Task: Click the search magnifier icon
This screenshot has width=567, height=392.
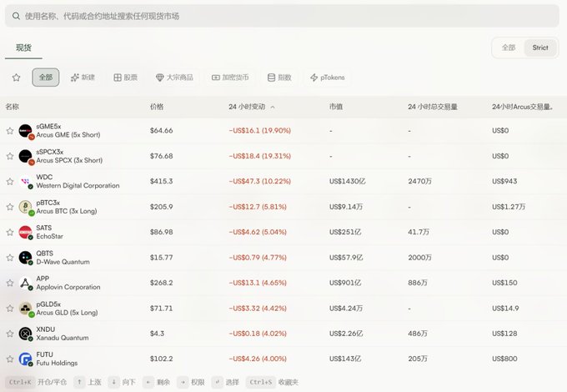Action: (16, 16)
